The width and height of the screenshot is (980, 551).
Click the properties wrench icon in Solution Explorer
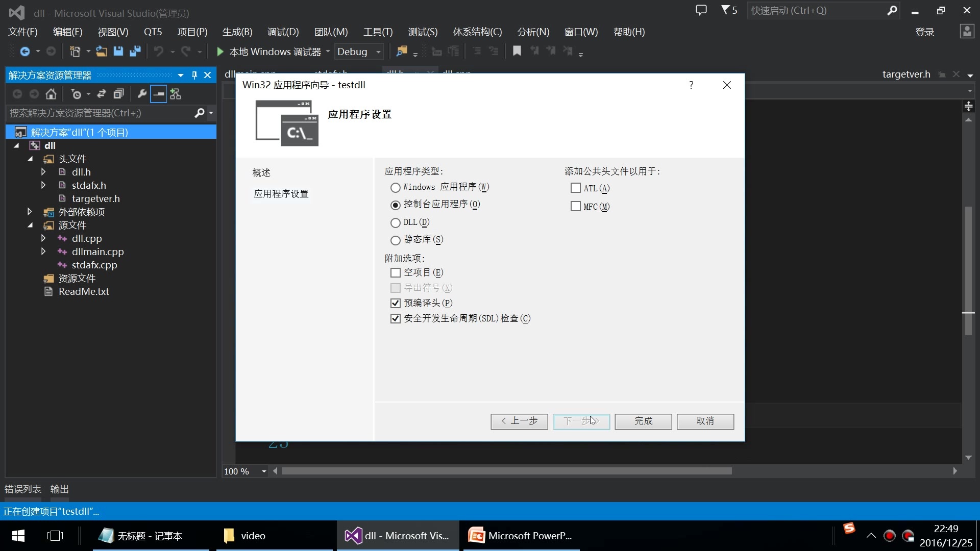click(x=142, y=94)
